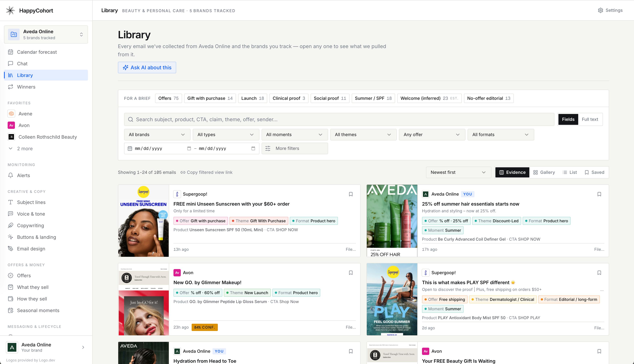Select the Launch 18 brief chip
The height and width of the screenshot is (364, 634).
(x=253, y=98)
